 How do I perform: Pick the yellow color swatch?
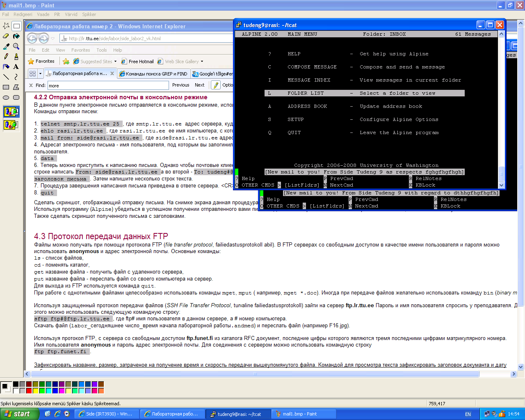coord(35,391)
